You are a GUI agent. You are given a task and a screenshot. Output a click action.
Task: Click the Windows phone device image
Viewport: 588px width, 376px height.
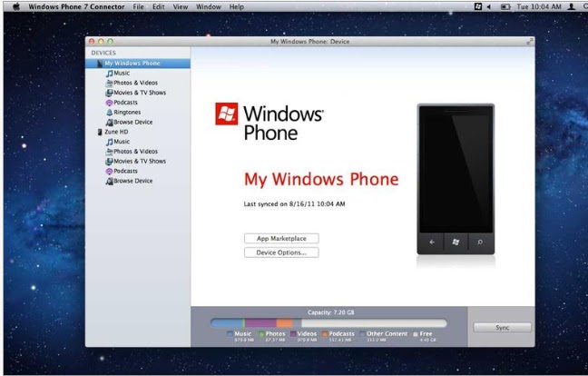tap(456, 179)
